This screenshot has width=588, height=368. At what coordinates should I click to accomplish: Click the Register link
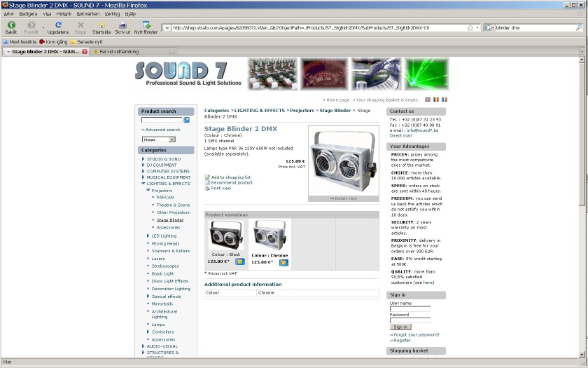402,340
